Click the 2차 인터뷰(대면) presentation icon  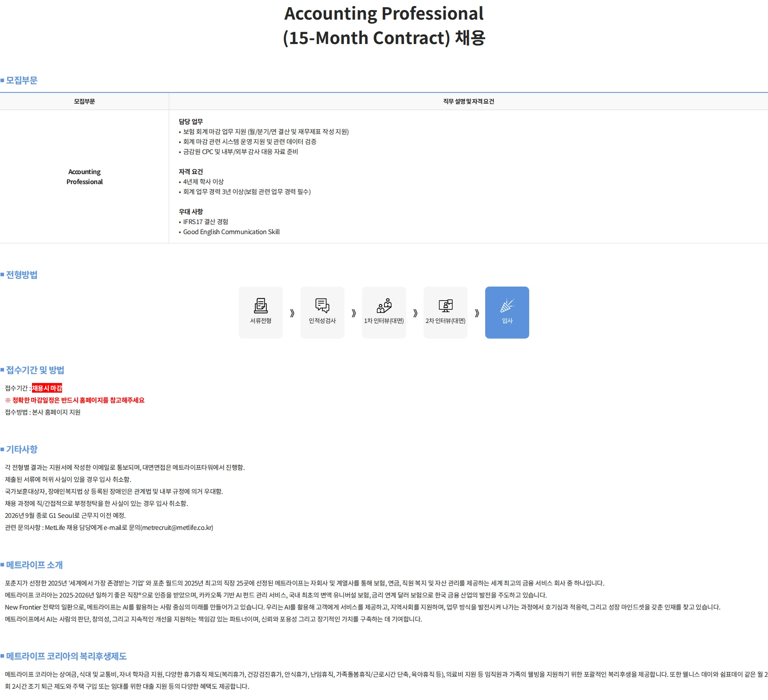[446, 305]
